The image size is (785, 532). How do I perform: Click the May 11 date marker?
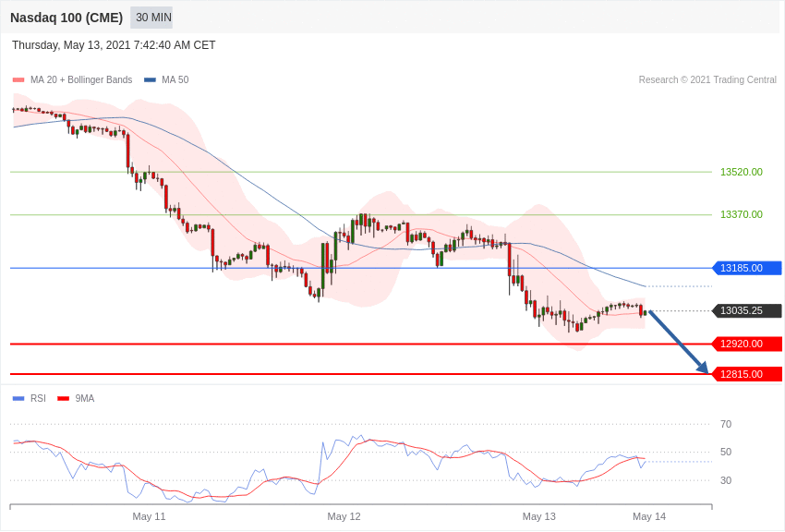[149, 516]
